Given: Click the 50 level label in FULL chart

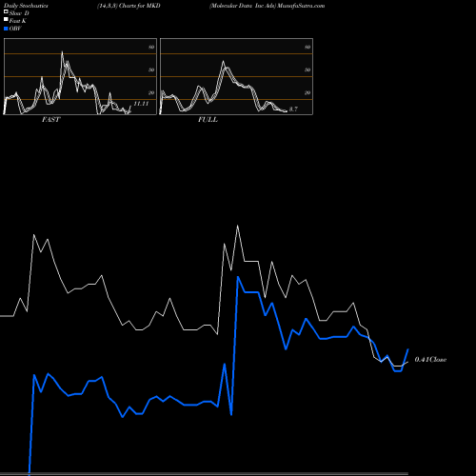Looking at the screenshot, I should click(307, 69).
